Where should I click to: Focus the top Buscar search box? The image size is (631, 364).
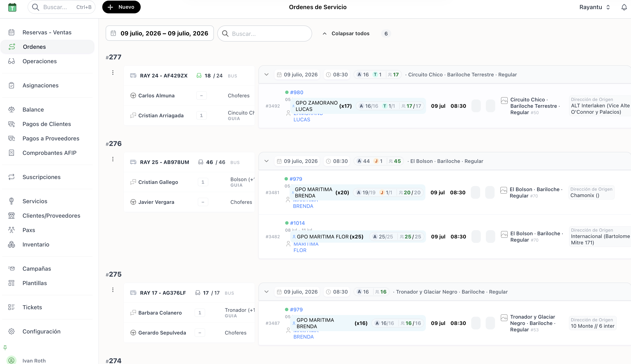click(62, 7)
